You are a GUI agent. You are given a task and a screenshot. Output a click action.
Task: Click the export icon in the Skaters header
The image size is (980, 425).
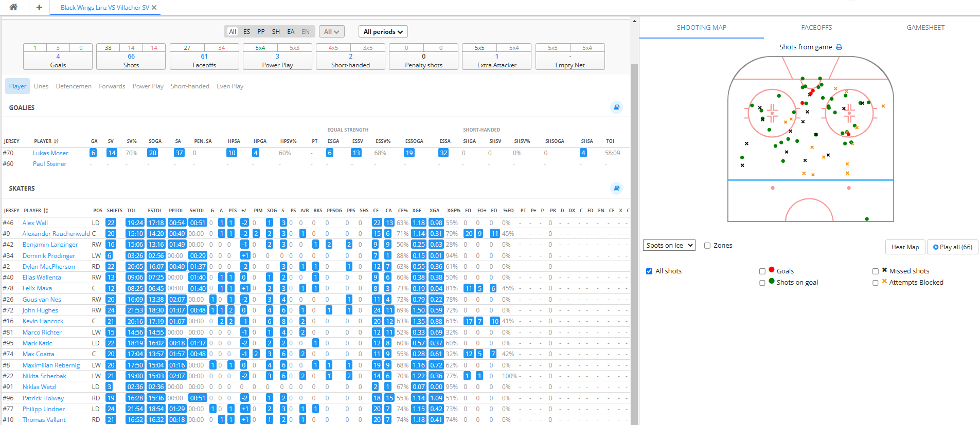tap(616, 188)
